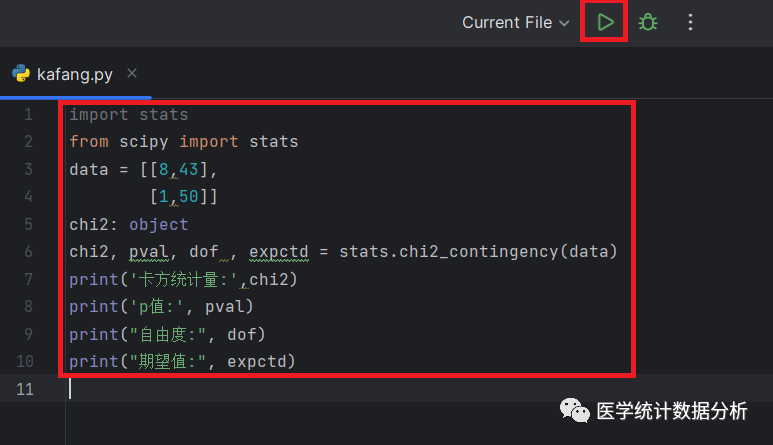Screen dimensions: 773x445
Task: Select the kafang.py editor tab
Action: [x=74, y=74]
